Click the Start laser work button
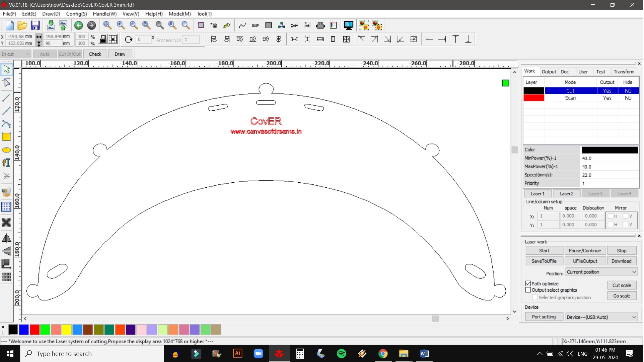The image size is (644, 362). click(x=545, y=251)
